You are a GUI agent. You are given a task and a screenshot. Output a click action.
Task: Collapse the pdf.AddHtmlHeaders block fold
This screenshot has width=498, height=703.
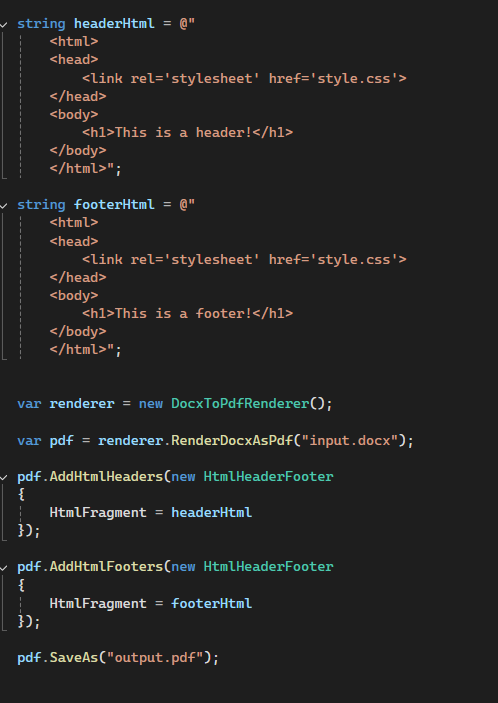pos(4,477)
